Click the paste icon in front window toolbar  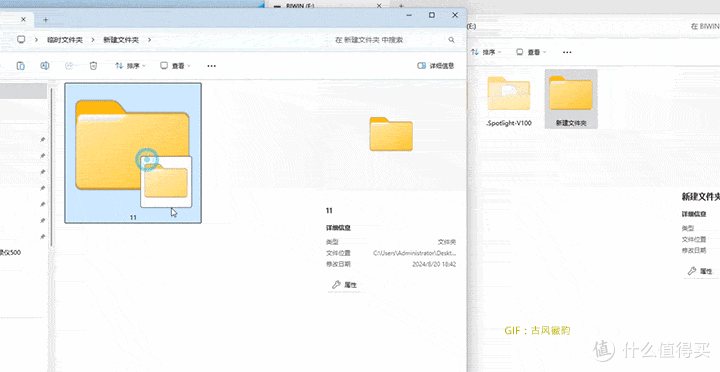21,66
